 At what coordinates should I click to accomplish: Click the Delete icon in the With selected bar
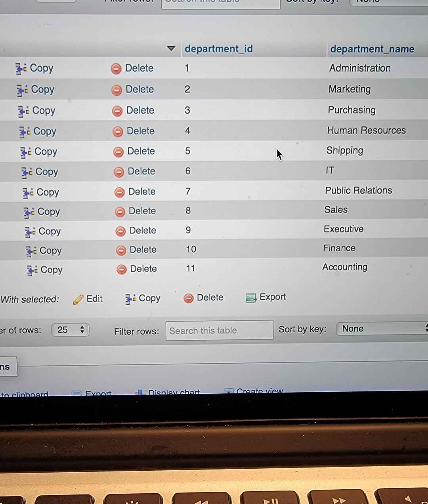[189, 297]
